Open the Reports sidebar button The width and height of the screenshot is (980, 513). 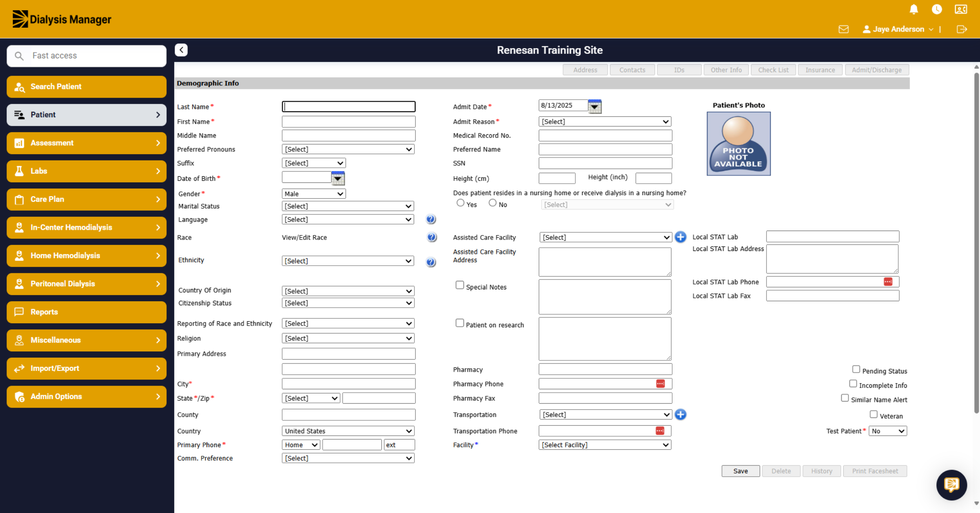pos(87,312)
